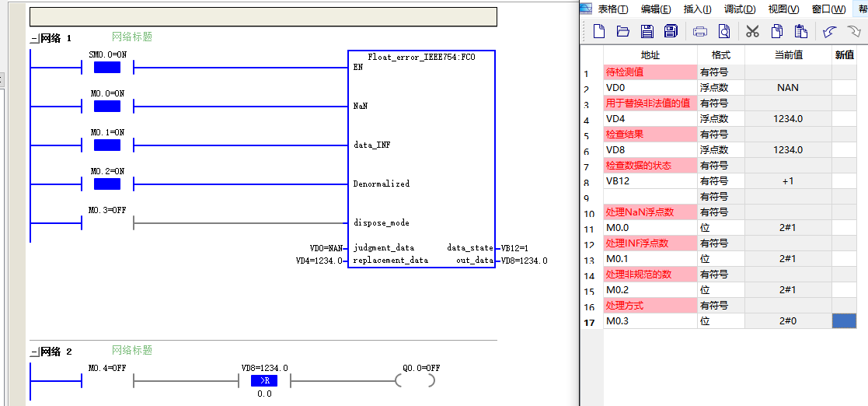Select the VB12 address cell
Screen dimensions: 868x406
650,181
